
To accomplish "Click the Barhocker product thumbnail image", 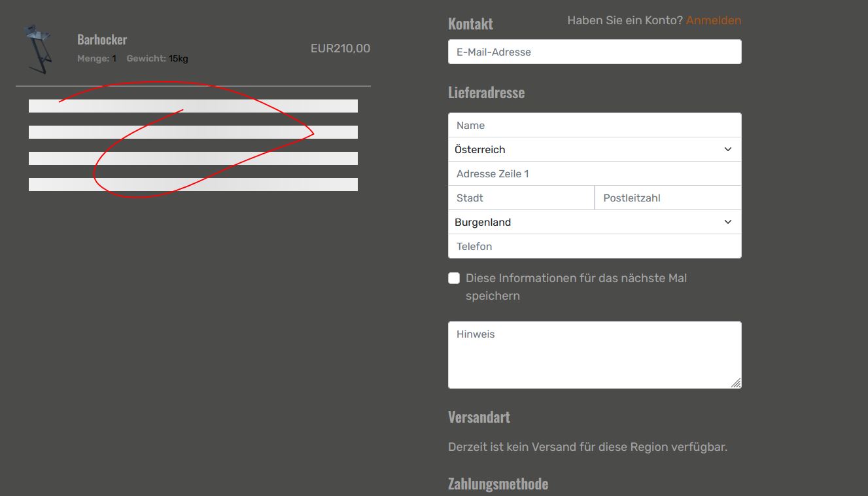I will (37, 48).
